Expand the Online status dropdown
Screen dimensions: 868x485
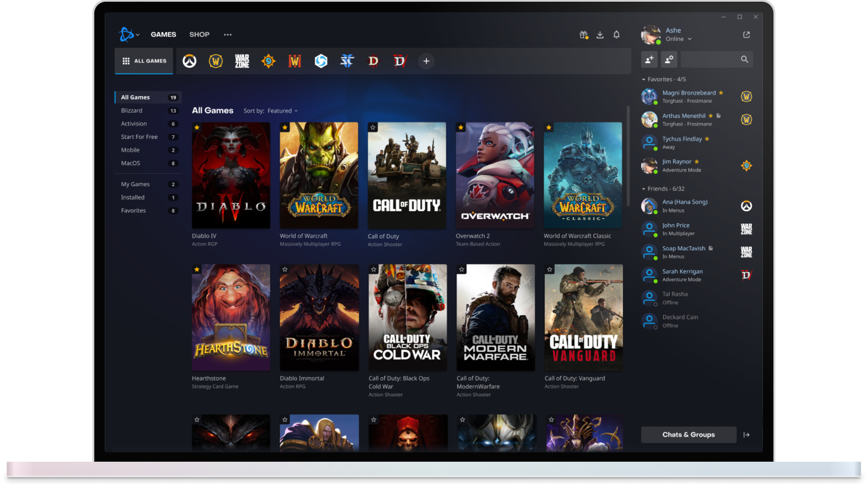679,39
